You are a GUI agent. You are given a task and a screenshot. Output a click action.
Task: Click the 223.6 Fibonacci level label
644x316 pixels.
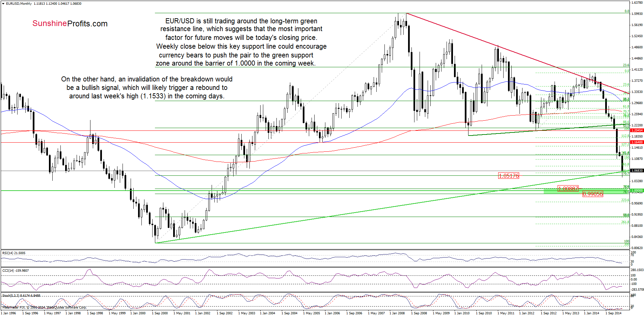625,200
